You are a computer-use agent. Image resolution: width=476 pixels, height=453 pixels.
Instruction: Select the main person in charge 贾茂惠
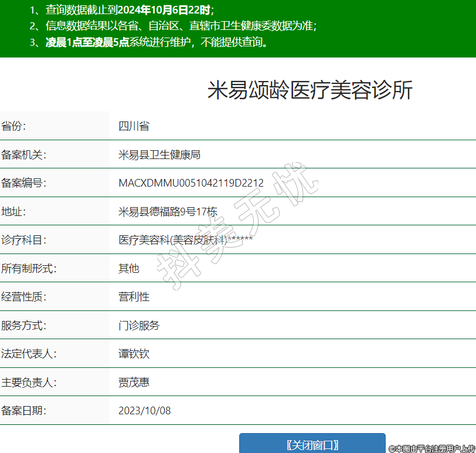[134, 383]
